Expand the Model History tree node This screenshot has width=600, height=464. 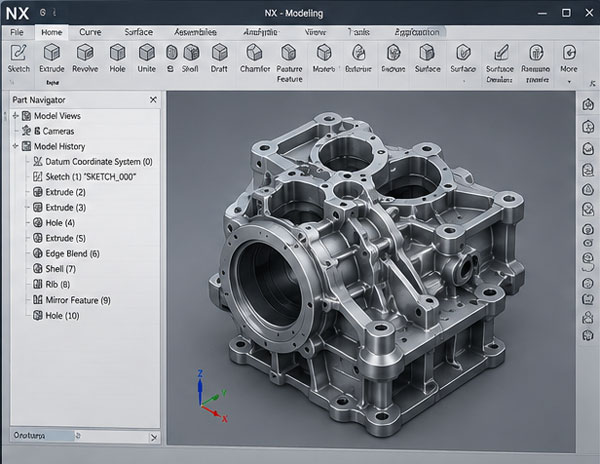(15, 146)
